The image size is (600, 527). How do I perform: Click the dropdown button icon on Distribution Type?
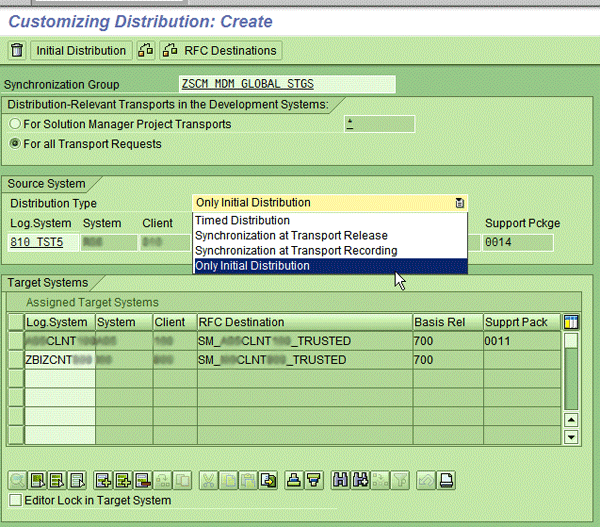(x=460, y=203)
